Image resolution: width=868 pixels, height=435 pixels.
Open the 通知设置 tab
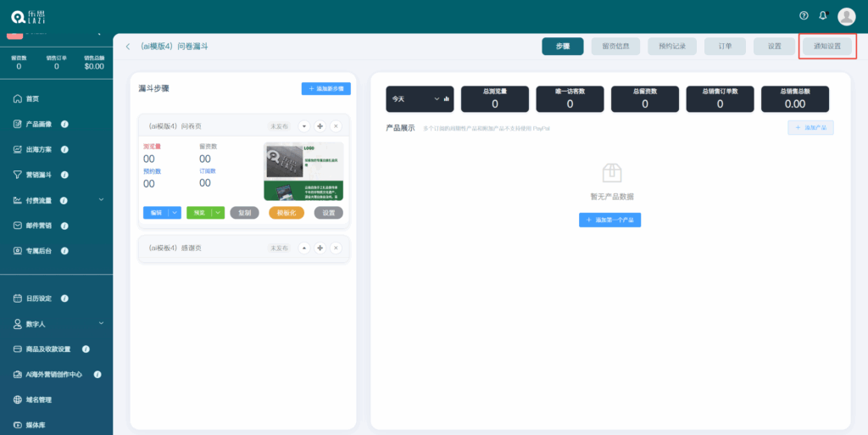pyautogui.click(x=827, y=47)
